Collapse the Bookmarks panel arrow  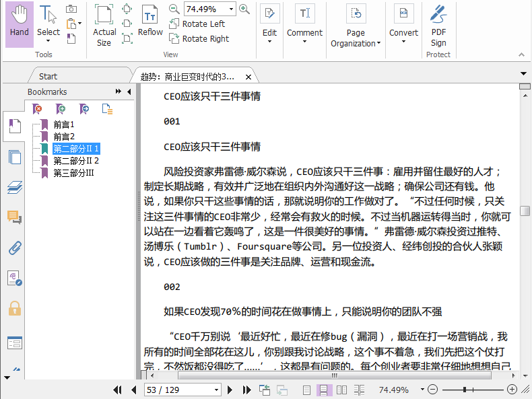coord(129,92)
